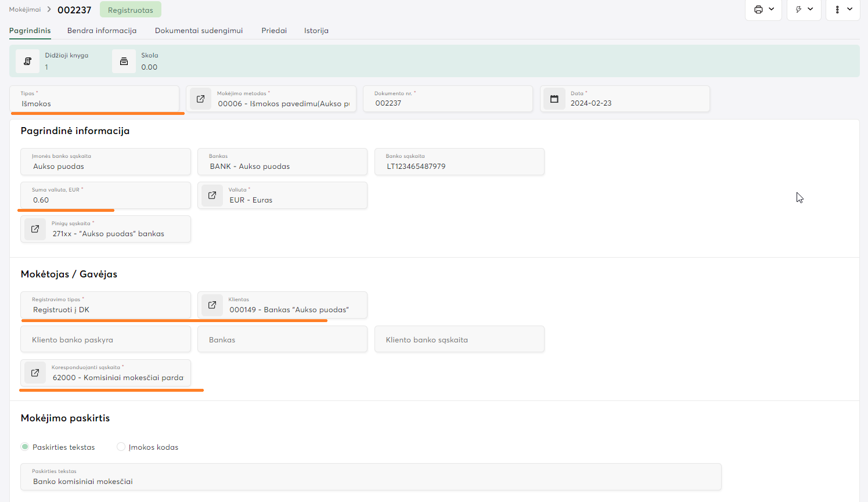Open linked Koresponduojanti sąskaita record icon
Viewport: 868px width, 502px height.
coord(35,373)
